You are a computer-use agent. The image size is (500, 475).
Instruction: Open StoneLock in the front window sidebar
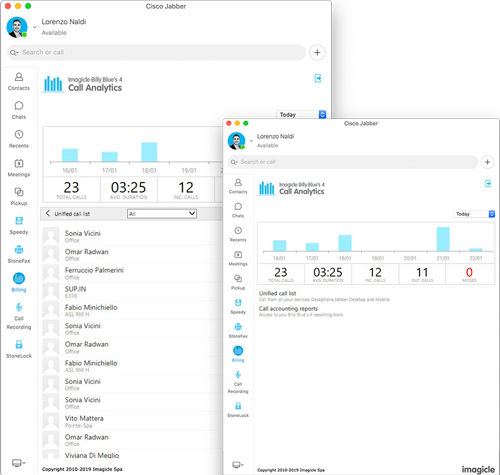238,410
